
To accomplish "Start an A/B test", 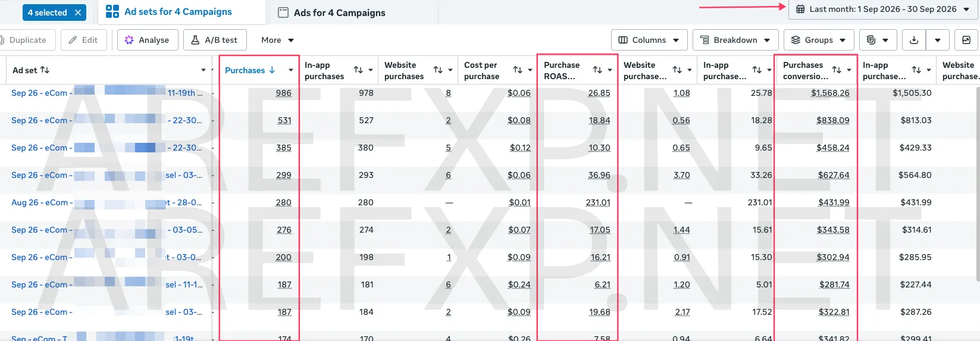I will [x=214, y=40].
